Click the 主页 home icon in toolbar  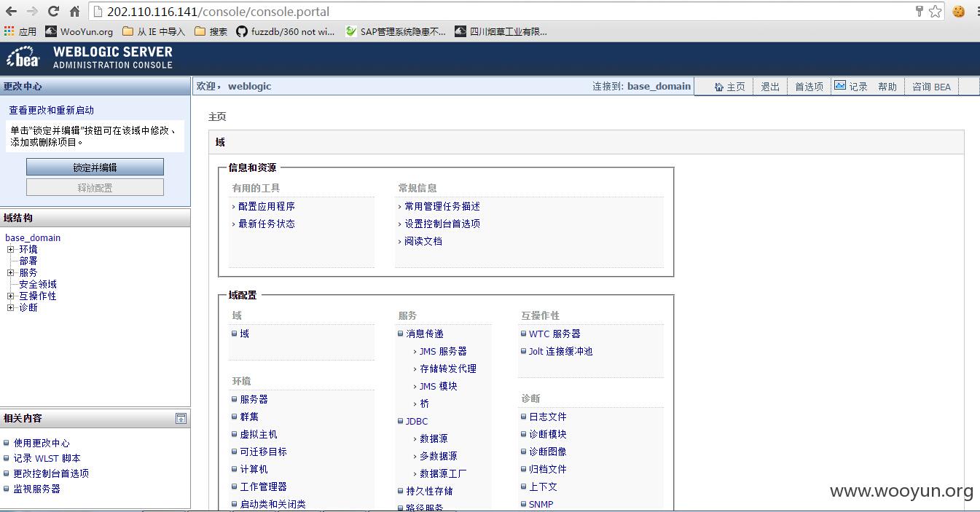point(719,87)
